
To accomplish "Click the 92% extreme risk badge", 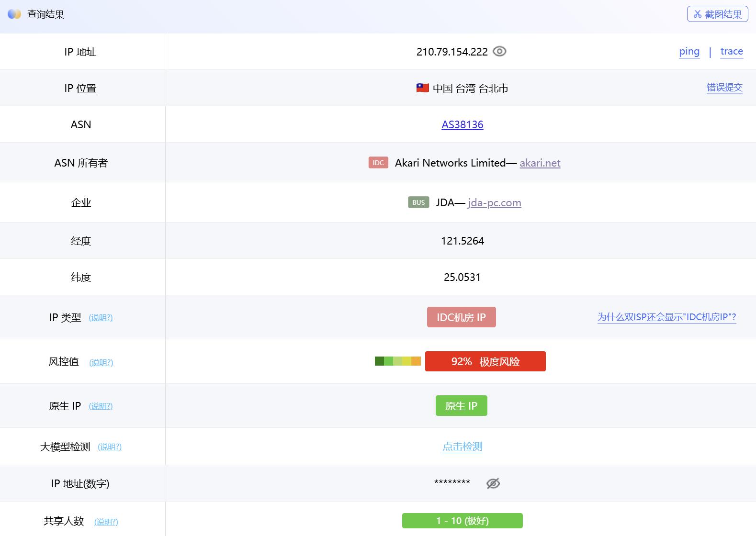I will [x=485, y=361].
